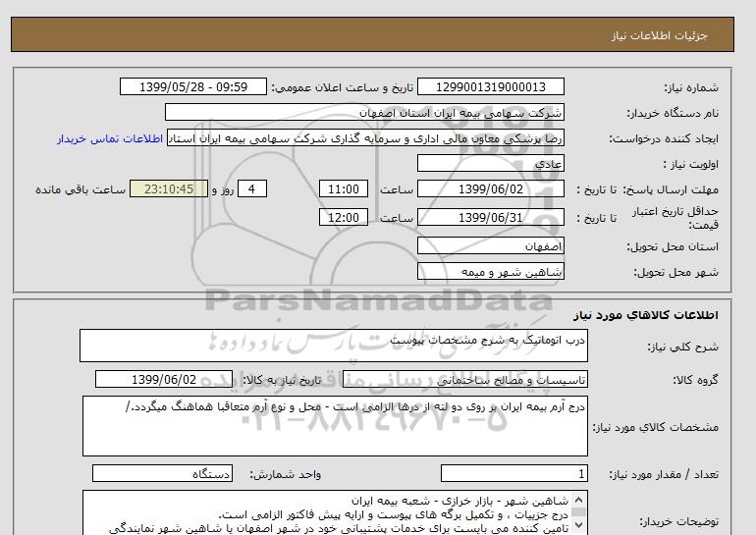Screen dimensions: 756x535
Task: Click the goods need date 1399/06/02 field
Action: point(164,380)
